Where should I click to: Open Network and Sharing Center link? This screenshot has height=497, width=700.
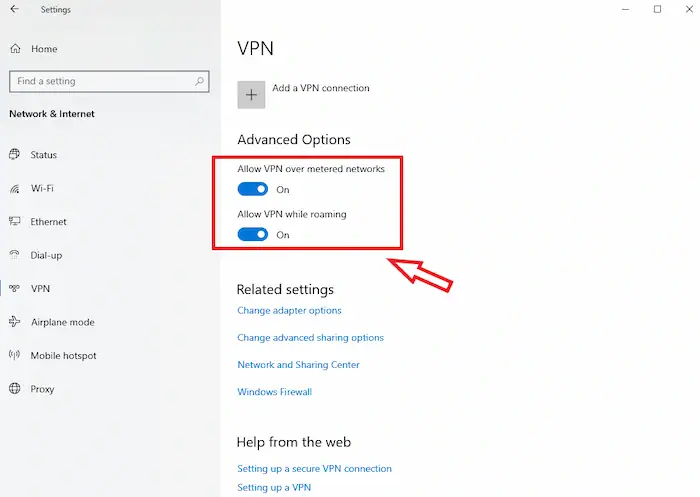(x=298, y=365)
